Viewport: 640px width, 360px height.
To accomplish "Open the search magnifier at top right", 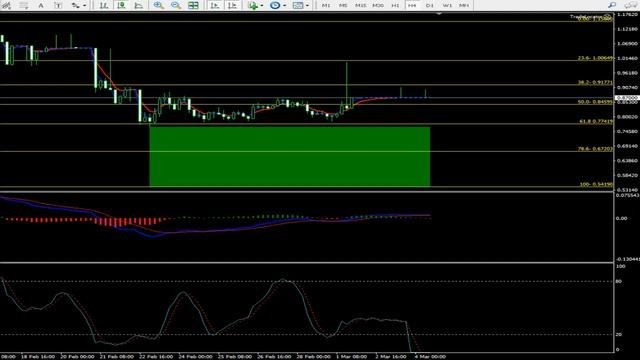I will [x=612, y=5].
